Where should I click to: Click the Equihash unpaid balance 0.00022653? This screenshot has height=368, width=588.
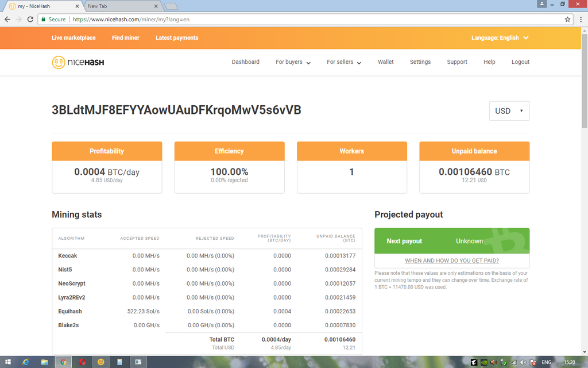pyautogui.click(x=340, y=311)
